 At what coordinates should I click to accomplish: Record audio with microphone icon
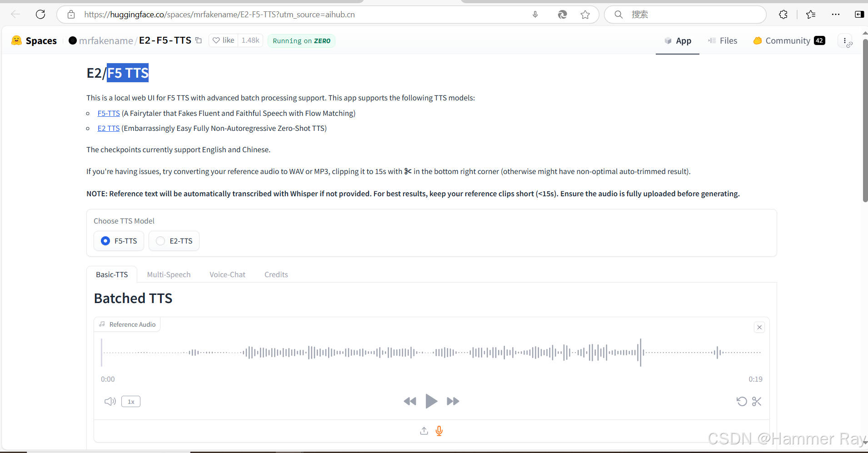coord(439,431)
